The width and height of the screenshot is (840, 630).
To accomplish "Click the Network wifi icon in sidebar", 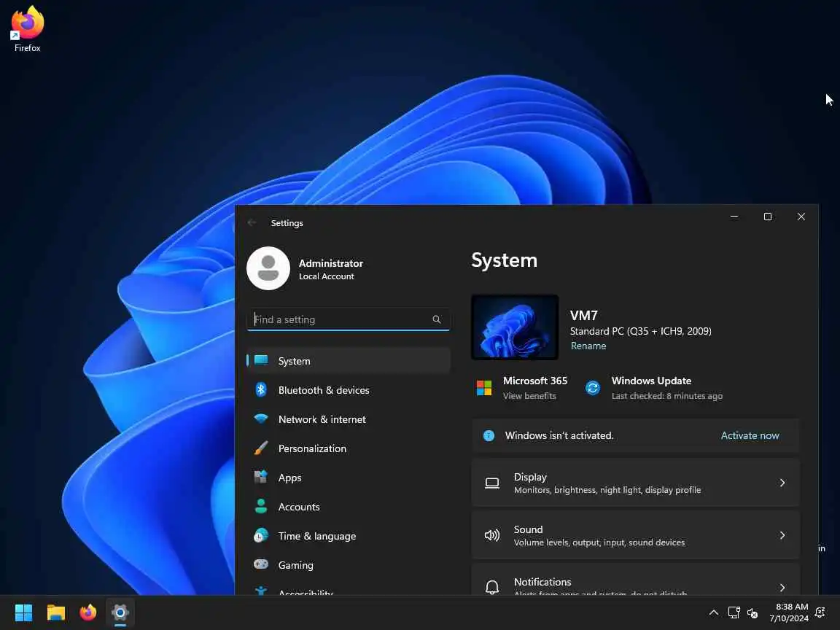I will [261, 419].
